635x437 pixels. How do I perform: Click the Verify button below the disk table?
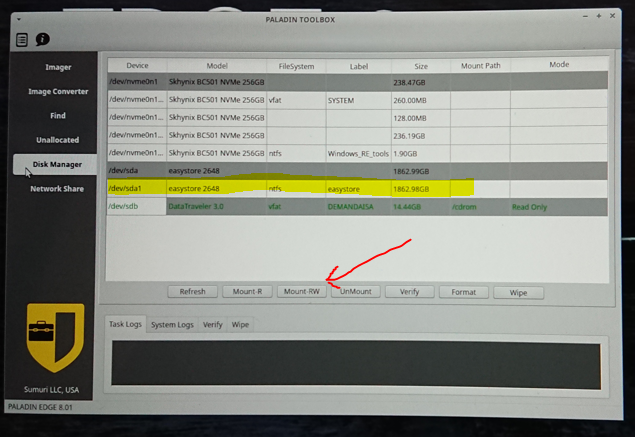click(409, 292)
